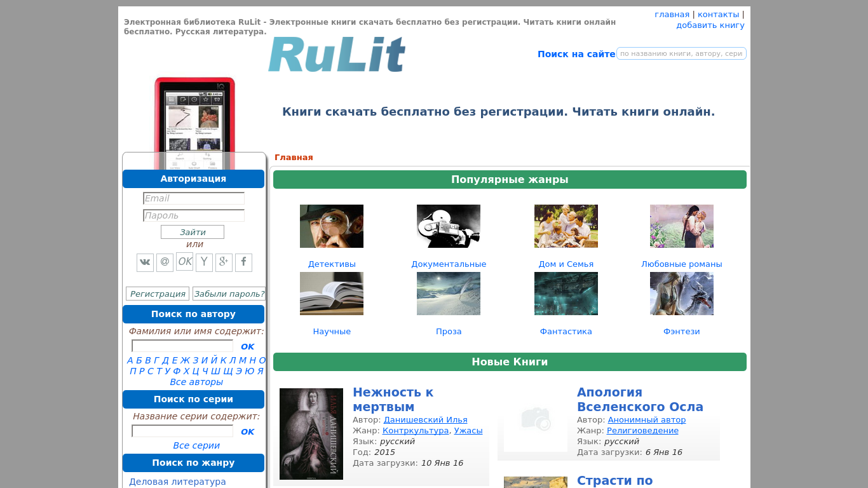Open the Ужасы genre link
Image resolution: width=868 pixels, height=488 pixels.
point(468,431)
